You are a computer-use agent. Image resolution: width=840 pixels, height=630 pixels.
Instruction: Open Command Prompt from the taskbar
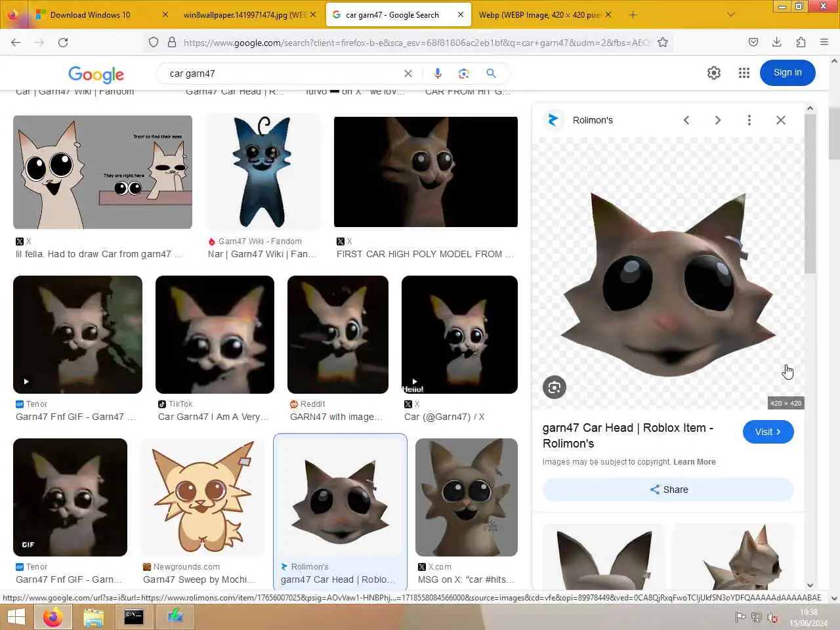pyautogui.click(x=134, y=617)
